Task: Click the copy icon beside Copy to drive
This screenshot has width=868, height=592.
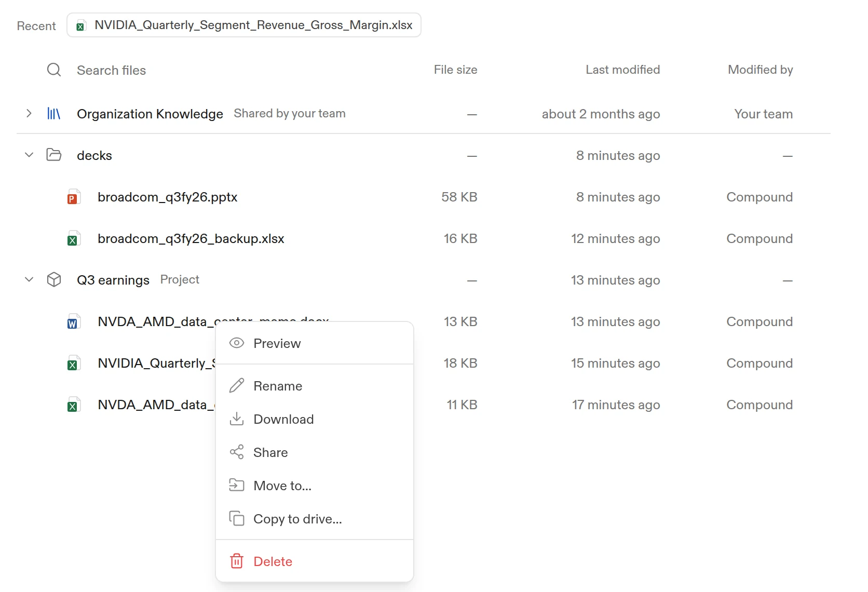Action: click(237, 518)
